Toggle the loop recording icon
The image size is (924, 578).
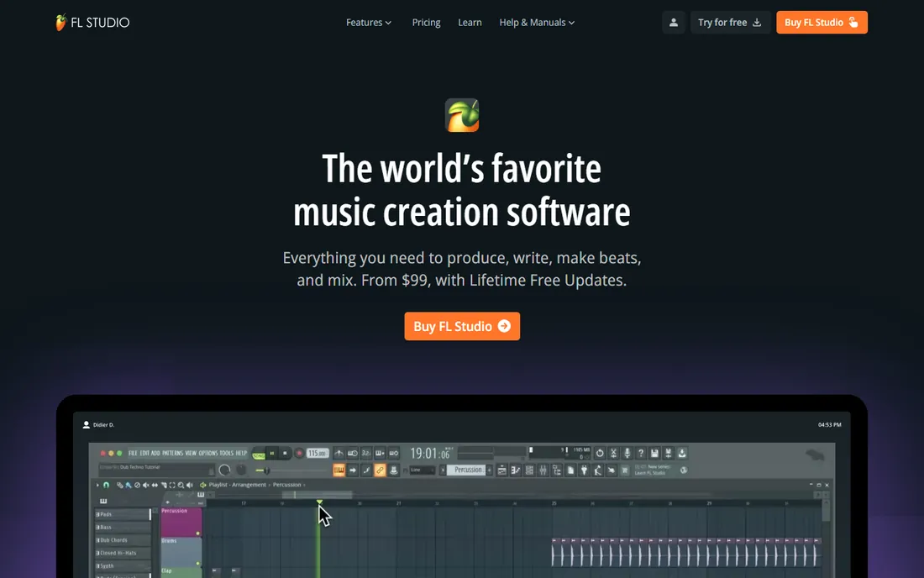click(394, 453)
